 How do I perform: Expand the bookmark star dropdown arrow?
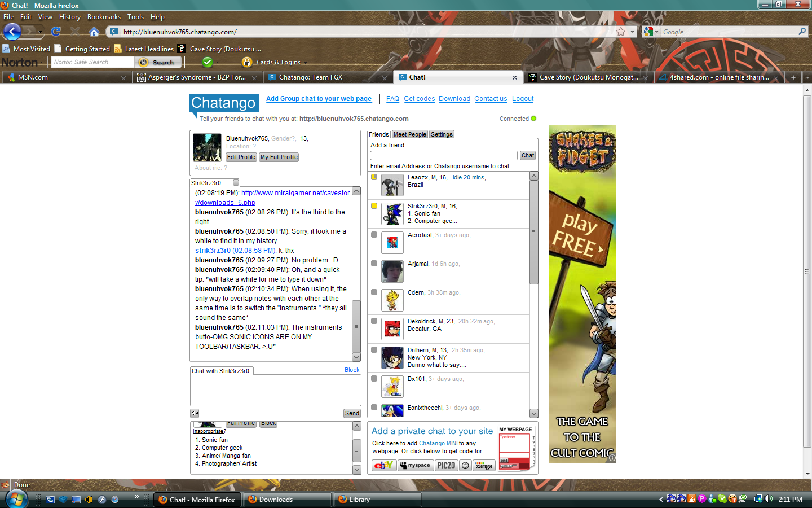(x=632, y=32)
